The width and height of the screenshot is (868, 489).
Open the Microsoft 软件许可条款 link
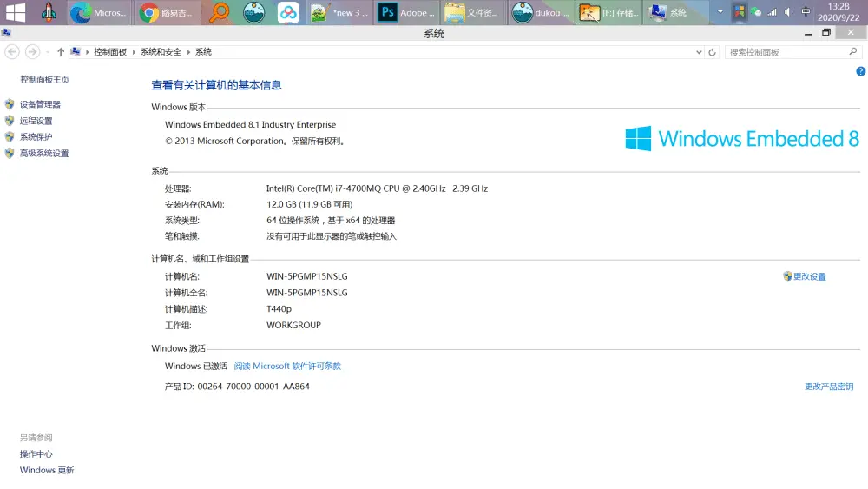(x=287, y=367)
